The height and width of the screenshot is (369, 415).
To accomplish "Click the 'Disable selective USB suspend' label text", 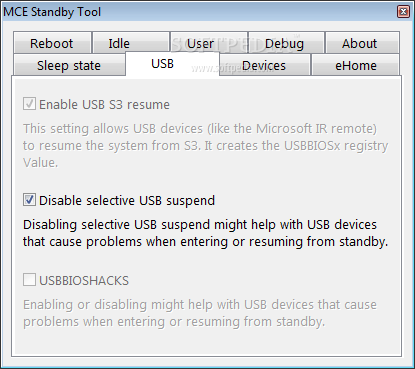I will (x=127, y=201).
